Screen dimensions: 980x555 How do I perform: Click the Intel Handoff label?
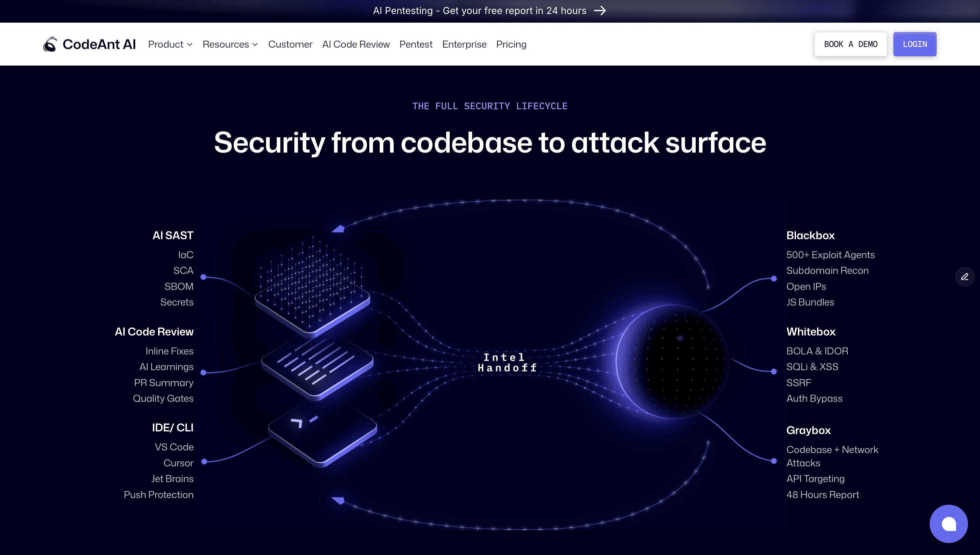point(507,362)
